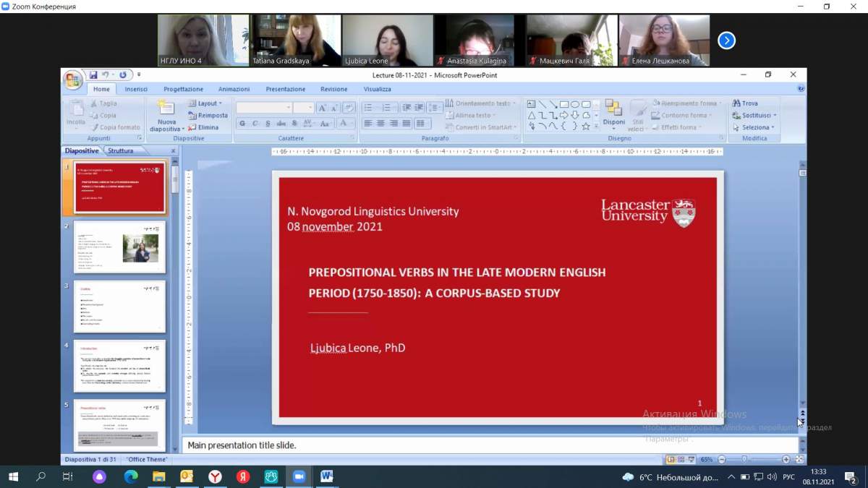
Task: Increase list indent level
Action: 419,108
